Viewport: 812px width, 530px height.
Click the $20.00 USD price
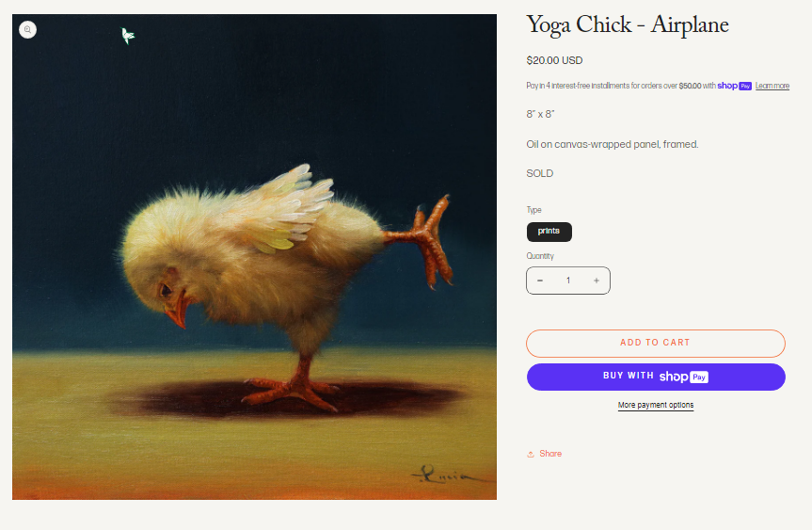click(554, 60)
